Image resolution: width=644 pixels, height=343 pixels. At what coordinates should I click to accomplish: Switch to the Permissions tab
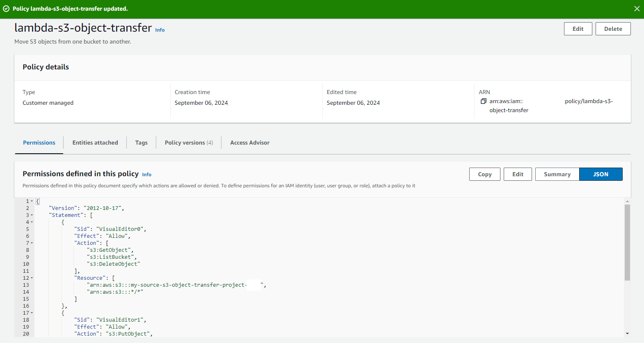[x=39, y=143]
